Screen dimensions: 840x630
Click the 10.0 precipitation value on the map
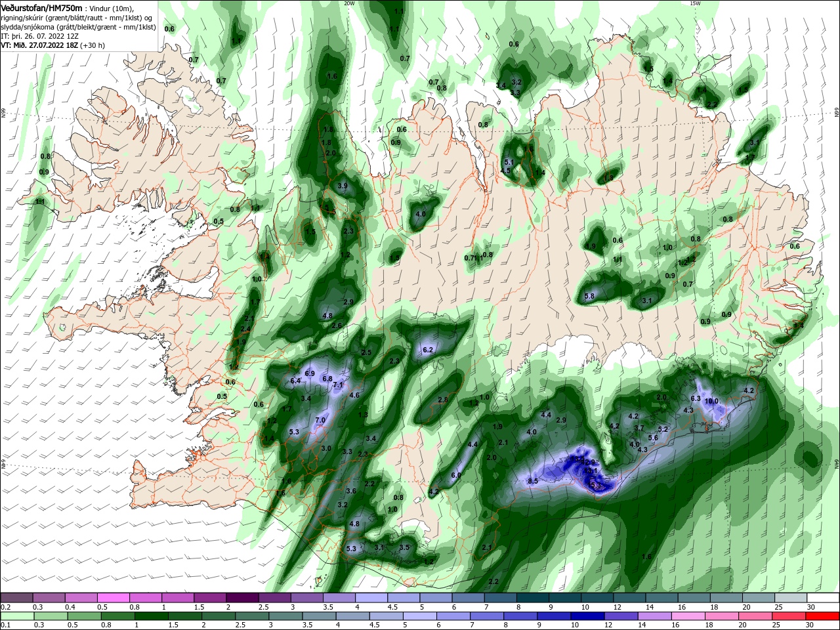pyautogui.click(x=712, y=401)
